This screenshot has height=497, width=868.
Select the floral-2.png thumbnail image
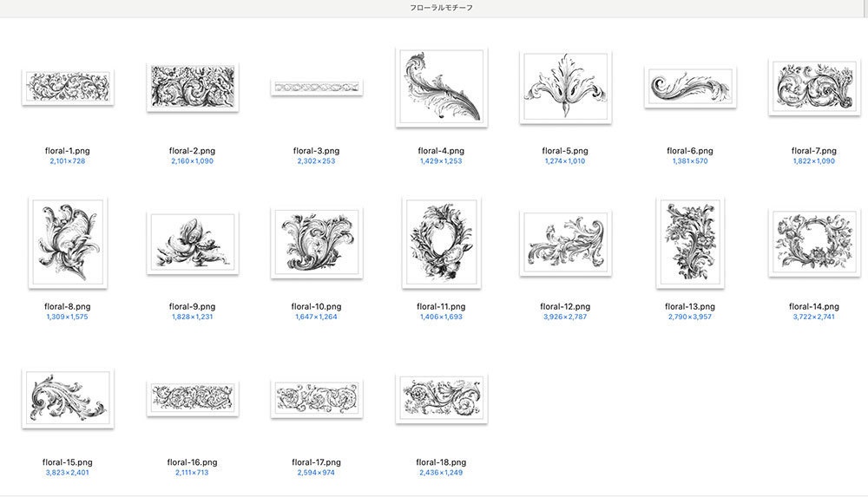tap(192, 87)
